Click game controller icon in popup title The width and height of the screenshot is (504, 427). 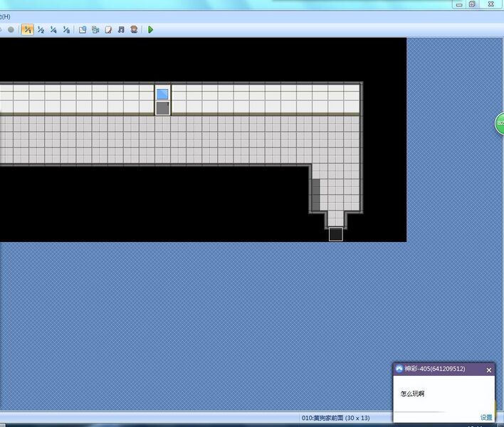399,369
